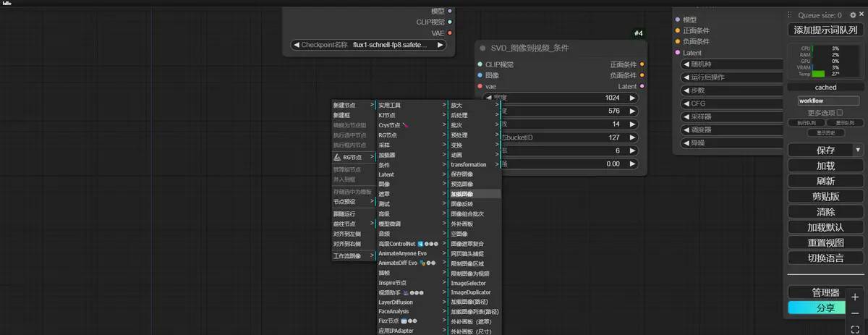Open the settings gear in queue panel
Screen dimensions: 868x335
click(x=853, y=14)
